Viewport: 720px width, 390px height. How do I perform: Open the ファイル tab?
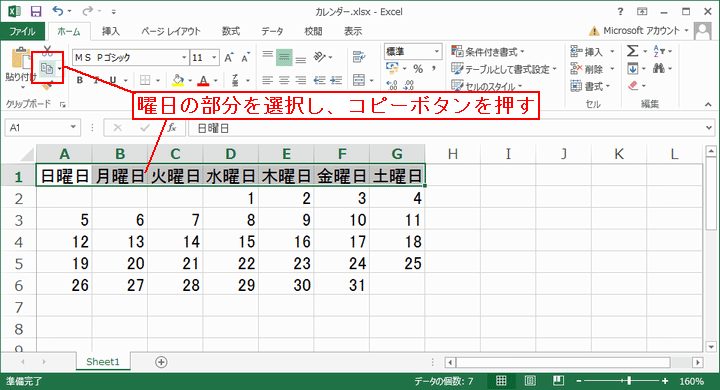[22, 31]
